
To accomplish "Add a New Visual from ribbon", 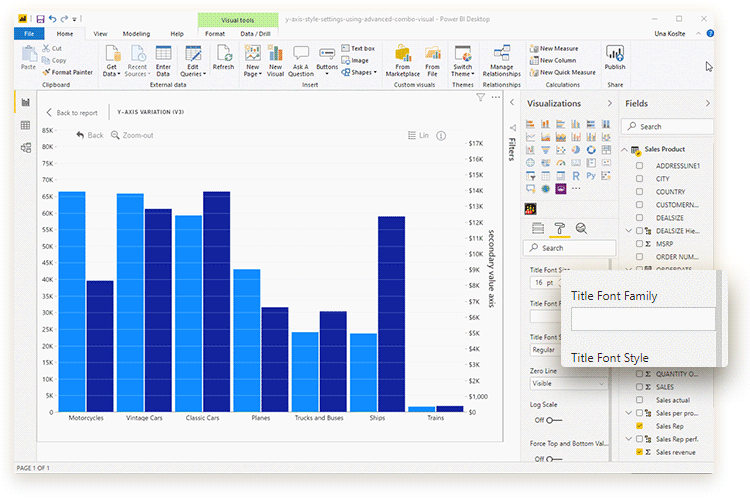I will [x=275, y=61].
